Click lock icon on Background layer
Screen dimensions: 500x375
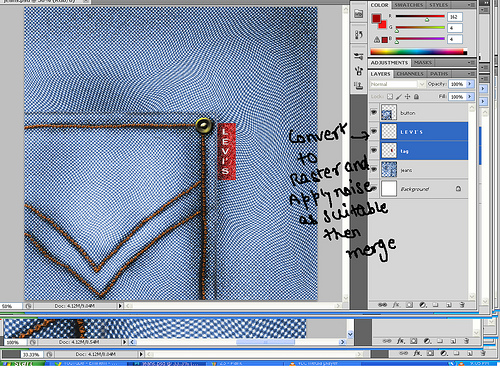[x=458, y=189]
